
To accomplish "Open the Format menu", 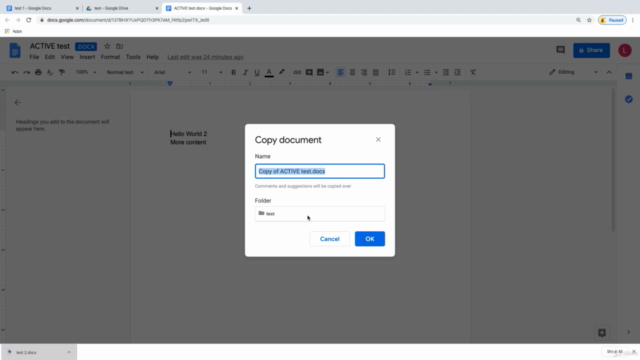I will click(110, 57).
